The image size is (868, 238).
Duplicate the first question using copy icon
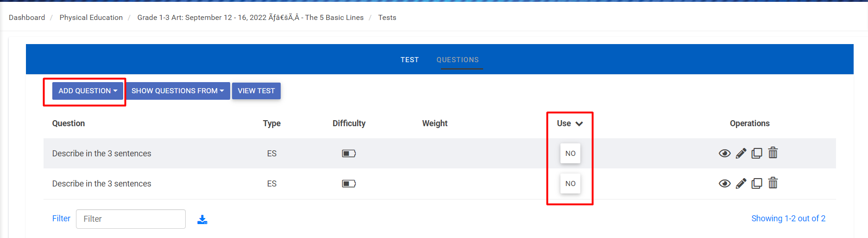[x=756, y=153]
